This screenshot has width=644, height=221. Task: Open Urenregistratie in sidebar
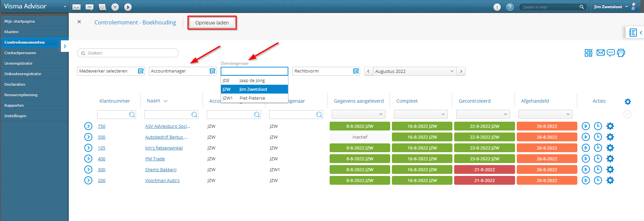coord(35,63)
